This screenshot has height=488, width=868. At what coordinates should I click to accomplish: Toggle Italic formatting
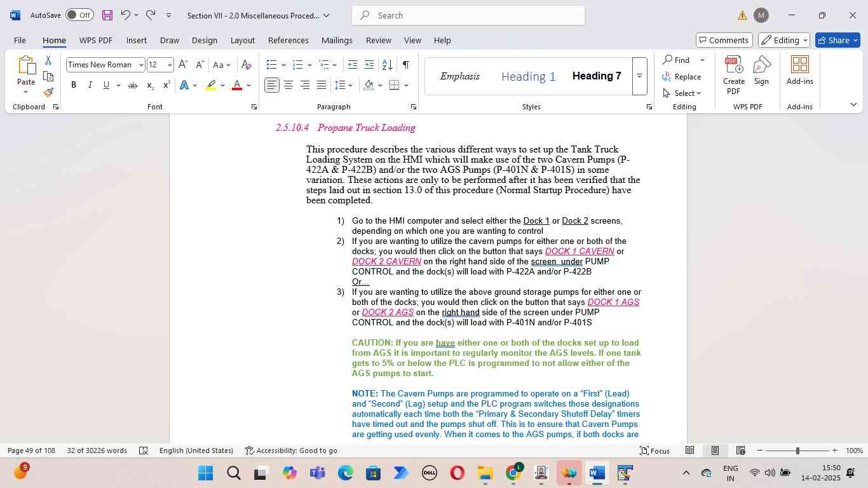pyautogui.click(x=90, y=85)
